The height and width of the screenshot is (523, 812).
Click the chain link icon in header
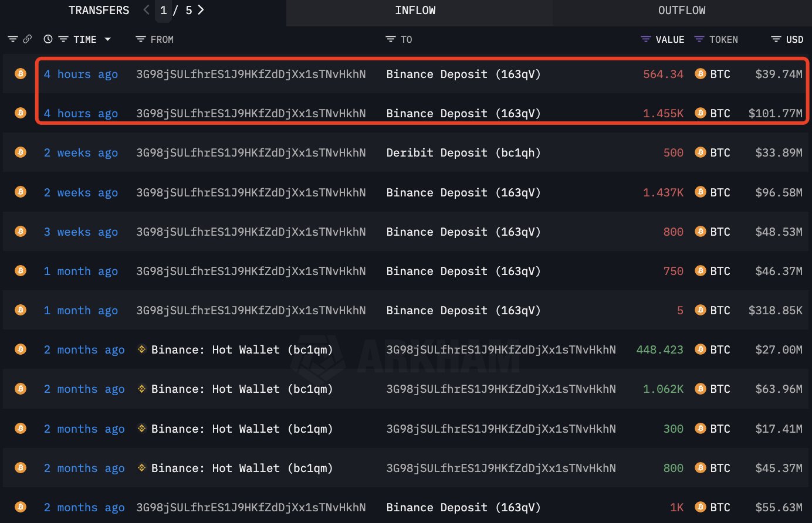(28, 39)
